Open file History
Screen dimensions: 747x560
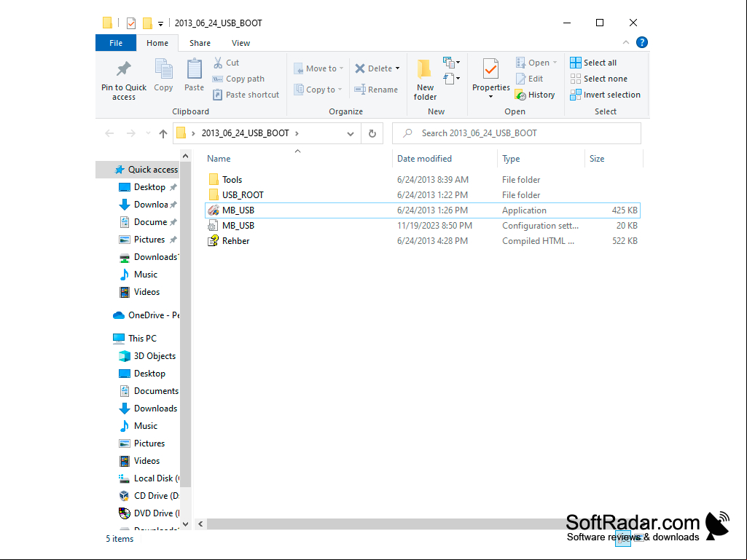(535, 95)
